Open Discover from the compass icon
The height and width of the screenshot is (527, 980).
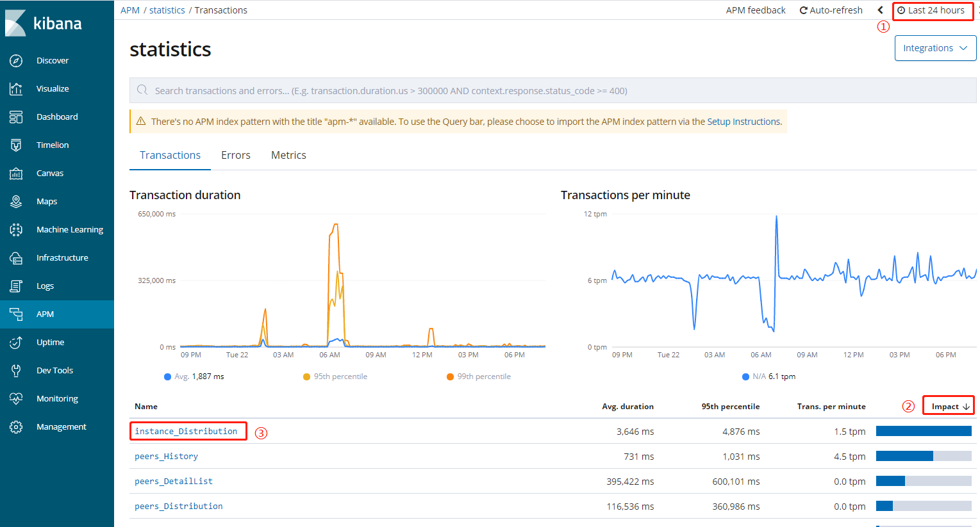click(16, 61)
